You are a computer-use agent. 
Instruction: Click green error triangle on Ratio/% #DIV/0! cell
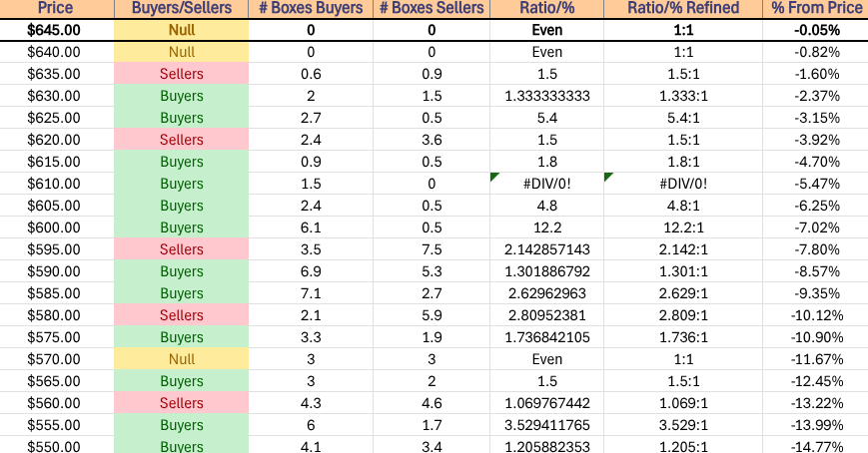coord(494,178)
